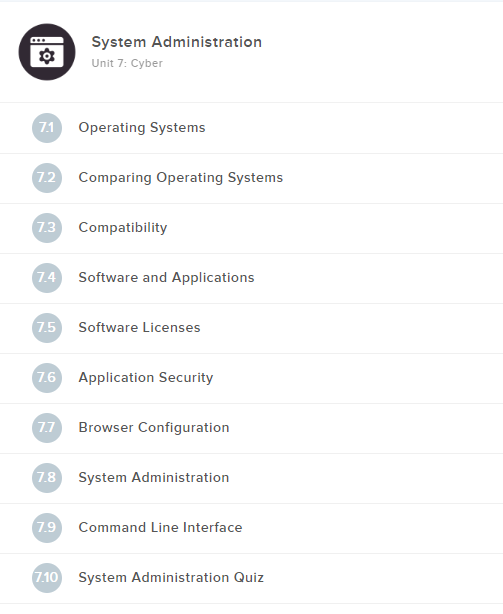Click the 7.6 lesson number badge
This screenshot has width=503, height=614.
click(x=47, y=378)
